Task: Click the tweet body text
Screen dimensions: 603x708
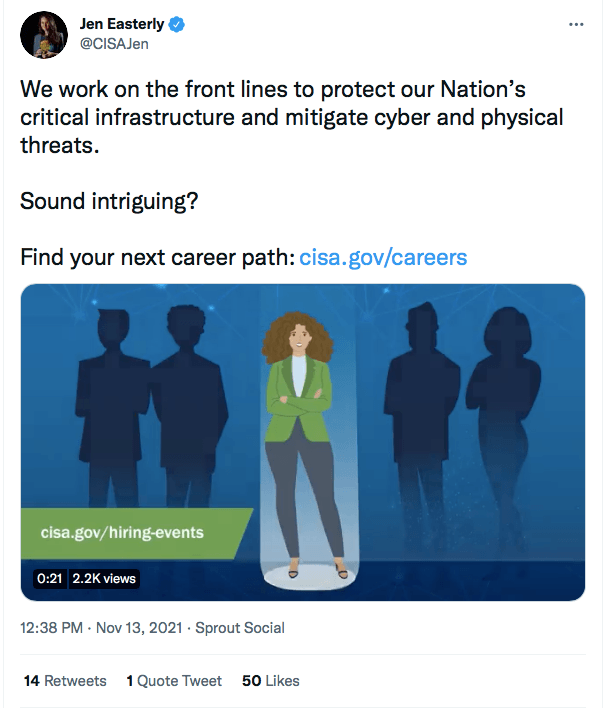Action: pos(291,117)
